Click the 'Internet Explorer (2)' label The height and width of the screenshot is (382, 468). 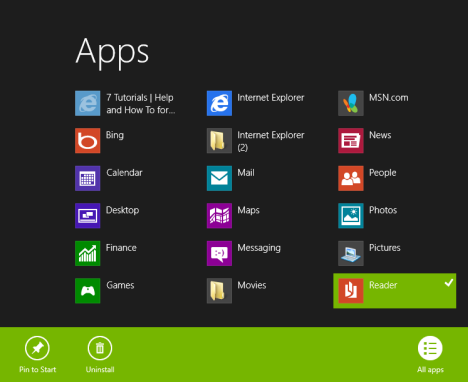(271, 141)
